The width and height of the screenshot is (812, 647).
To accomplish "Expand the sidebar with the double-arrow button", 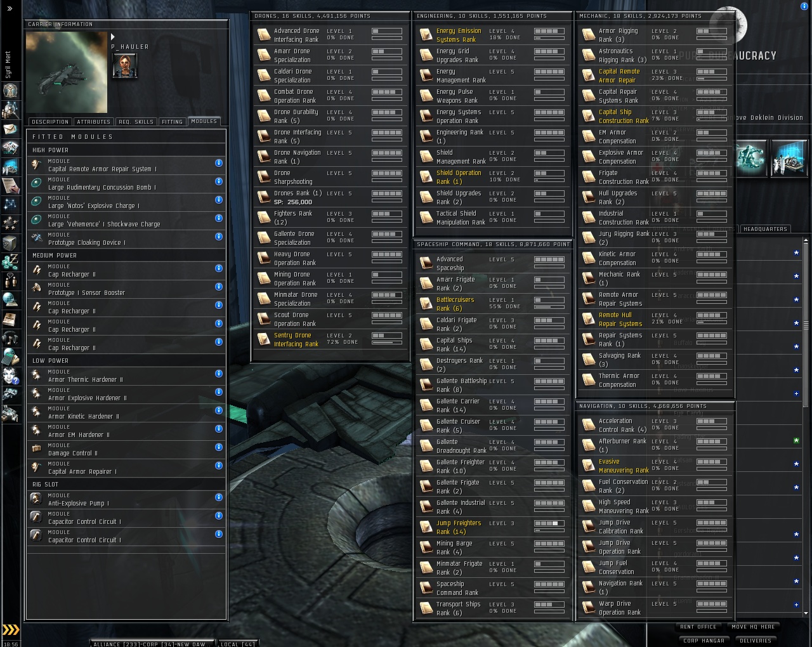I will (x=10, y=8).
